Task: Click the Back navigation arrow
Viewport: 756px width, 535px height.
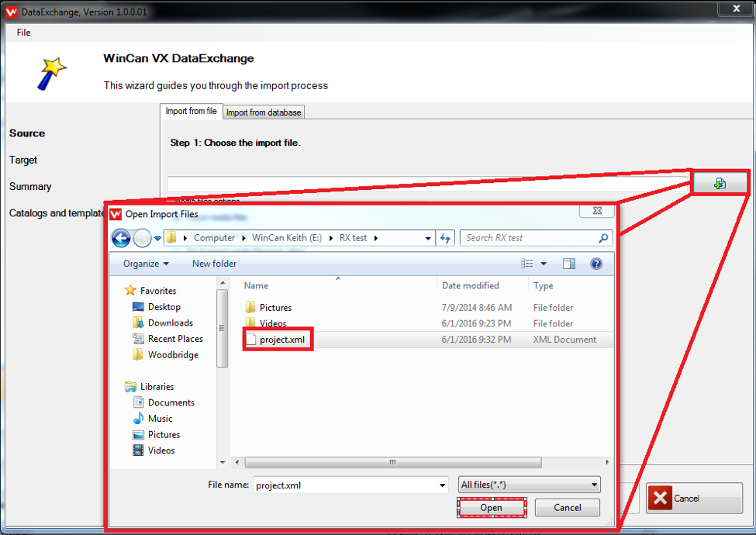Action: pyautogui.click(x=121, y=238)
